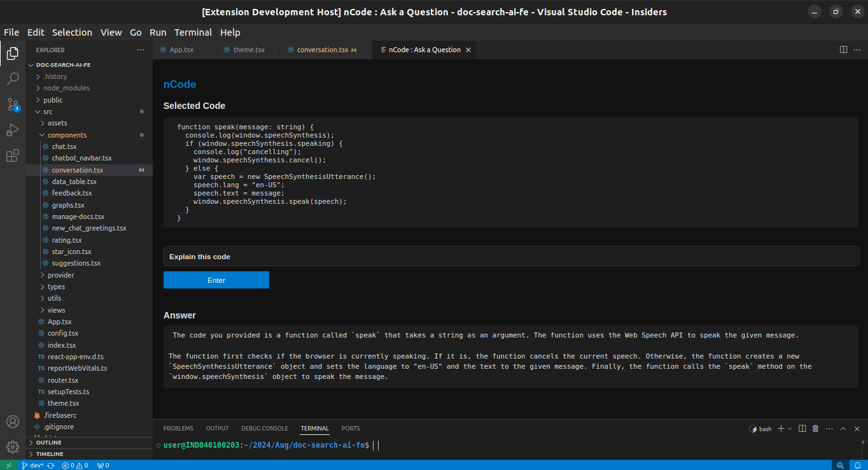Open the Run and Debug view

click(x=13, y=130)
